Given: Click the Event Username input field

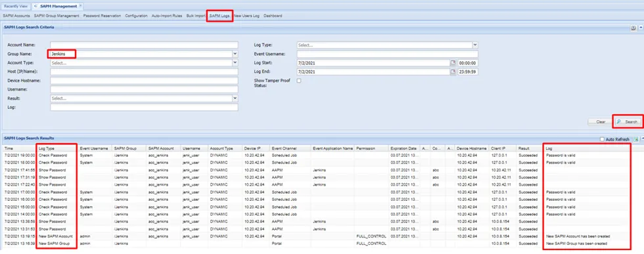Looking at the screenshot, I should click(387, 54).
